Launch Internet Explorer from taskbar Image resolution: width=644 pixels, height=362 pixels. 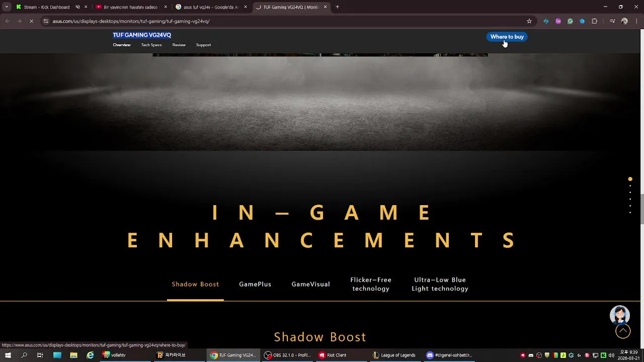[90, 355]
